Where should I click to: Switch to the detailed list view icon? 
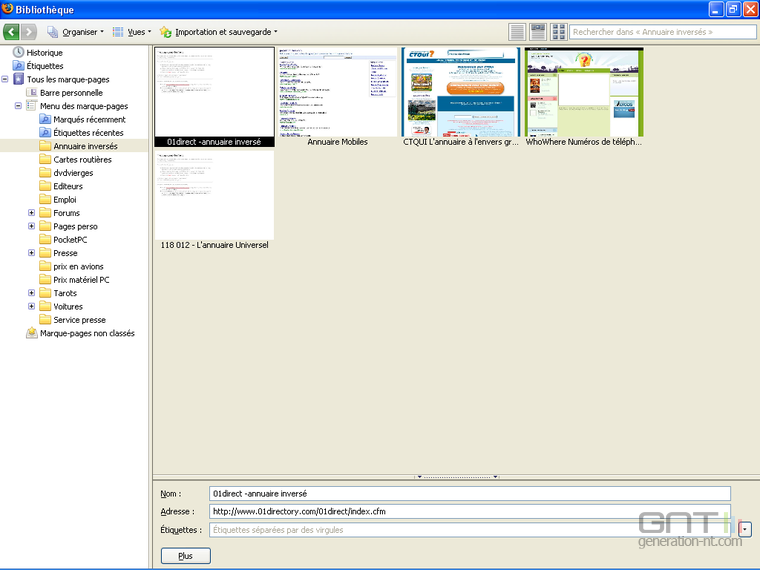click(538, 32)
